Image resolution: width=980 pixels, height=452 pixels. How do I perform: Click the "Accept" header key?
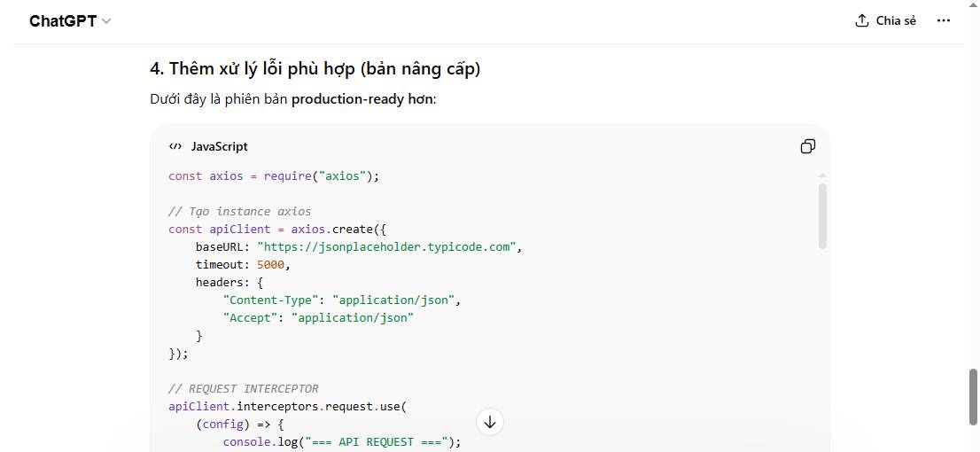pos(250,317)
